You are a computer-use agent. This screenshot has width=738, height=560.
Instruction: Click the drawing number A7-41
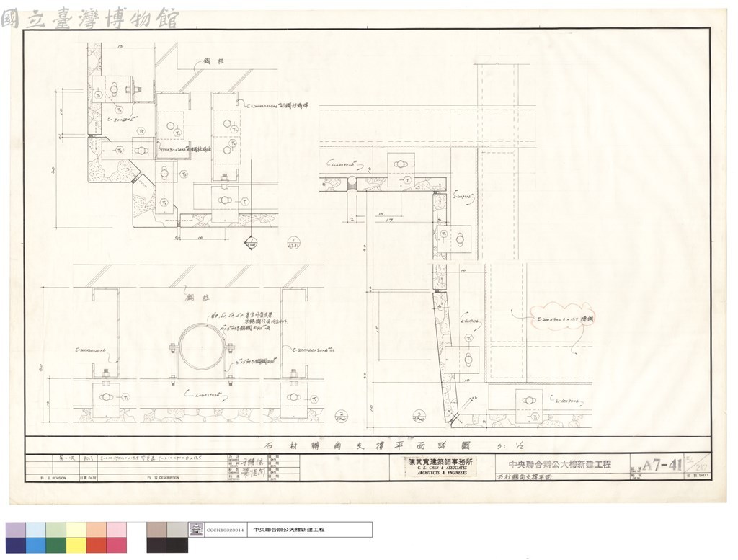(662, 466)
